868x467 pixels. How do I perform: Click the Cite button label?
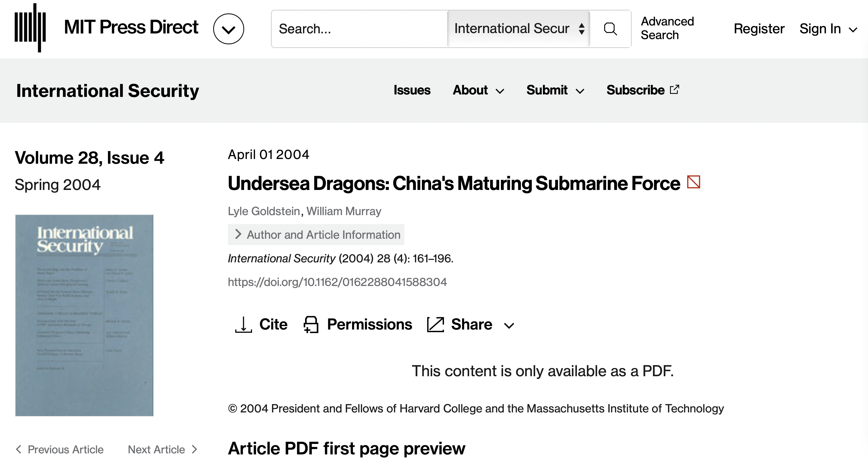pyautogui.click(x=273, y=325)
